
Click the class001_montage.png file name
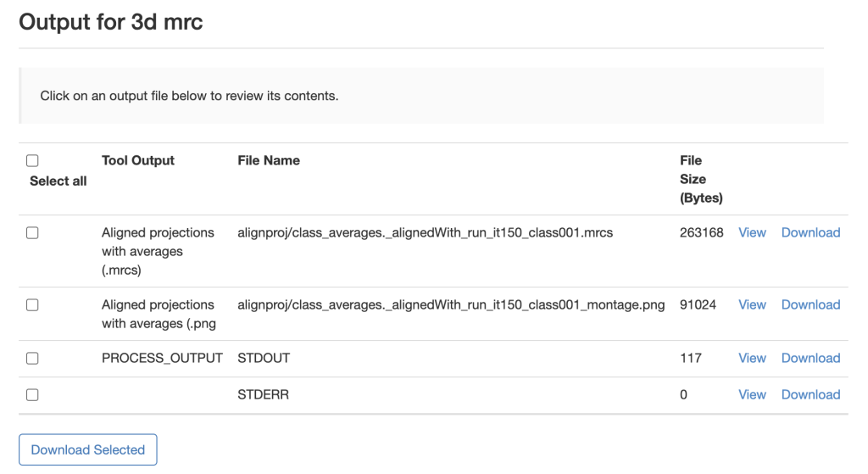coord(451,304)
